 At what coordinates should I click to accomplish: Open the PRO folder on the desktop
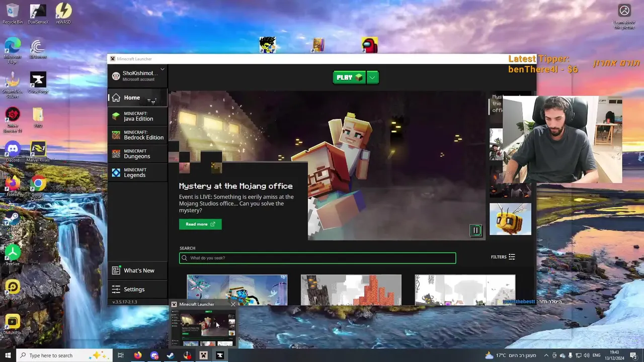click(x=38, y=118)
